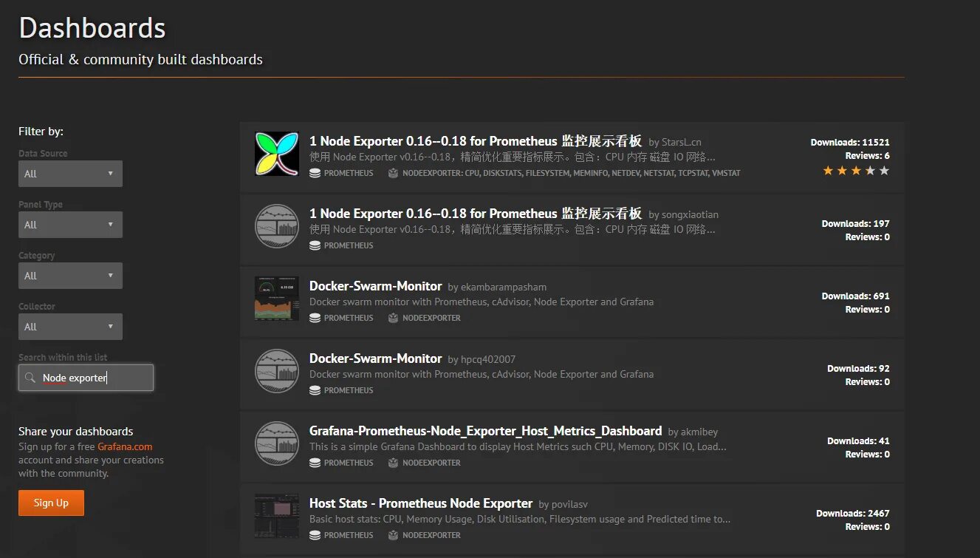Click the Prometheus database icon in ekambarampasham row
Viewport: 980px width, 558px height.
[x=315, y=318]
